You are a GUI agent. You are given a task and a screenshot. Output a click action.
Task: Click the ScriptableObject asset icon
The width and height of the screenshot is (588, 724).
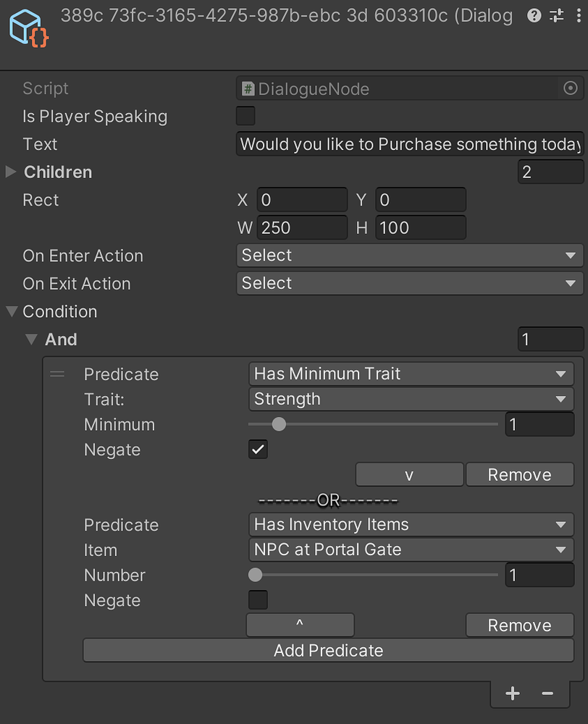(29, 28)
